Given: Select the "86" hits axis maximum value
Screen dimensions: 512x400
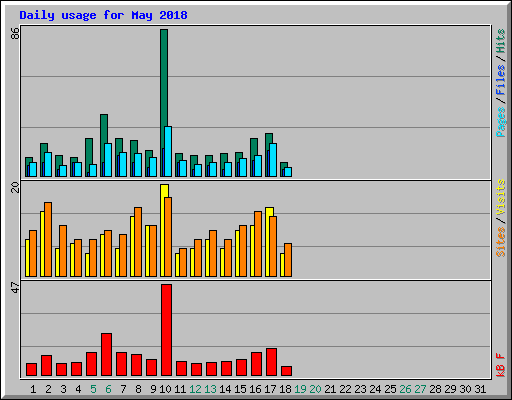Looking at the screenshot, I should pos(15,33).
